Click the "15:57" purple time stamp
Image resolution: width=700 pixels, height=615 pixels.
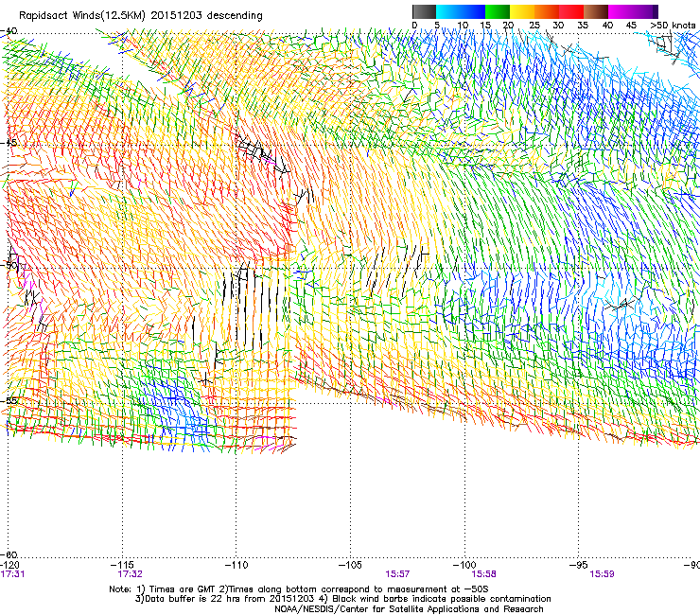pos(397,574)
